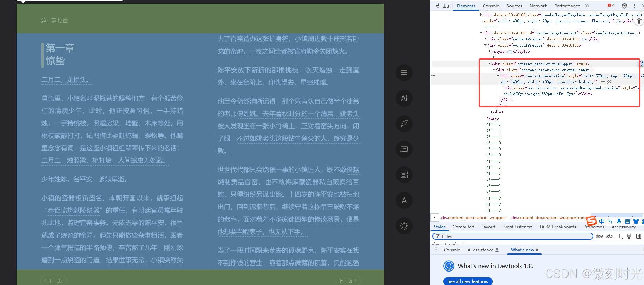Screen dimensions: 644x285
Task: Open the Event Listeners pane tab
Action: point(517,227)
